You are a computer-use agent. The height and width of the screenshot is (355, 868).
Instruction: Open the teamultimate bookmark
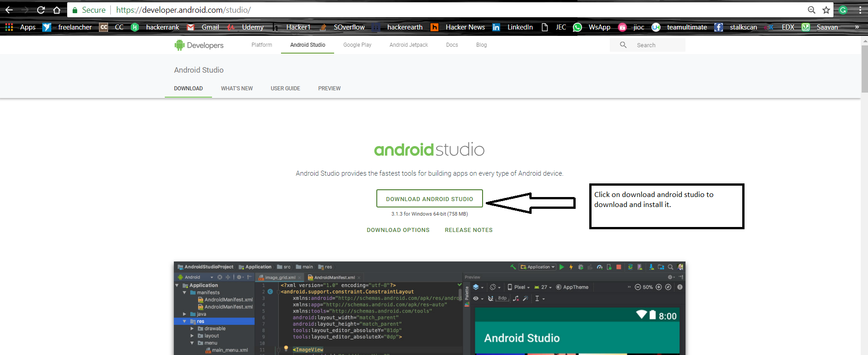click(x=679, y=27)
